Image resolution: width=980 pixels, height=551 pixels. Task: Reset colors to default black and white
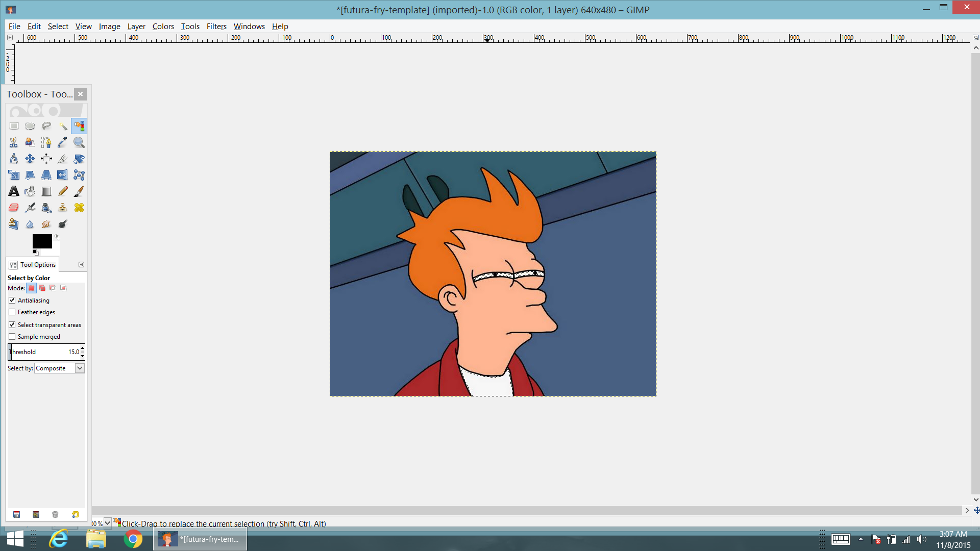click(35, 252)
